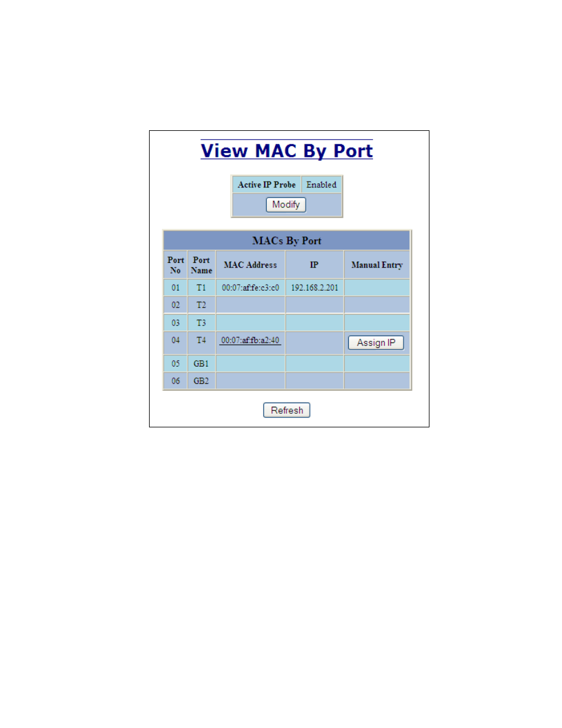Click the Enabled status value
Viewport: 562px width, 728px height.
pyautogui.click(x=321, y=185)
